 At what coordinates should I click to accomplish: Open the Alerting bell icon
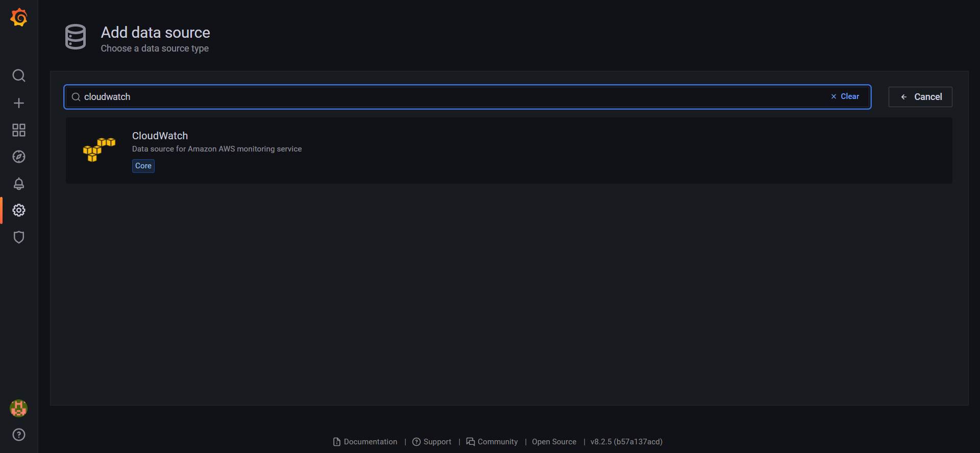pos(19,184)
